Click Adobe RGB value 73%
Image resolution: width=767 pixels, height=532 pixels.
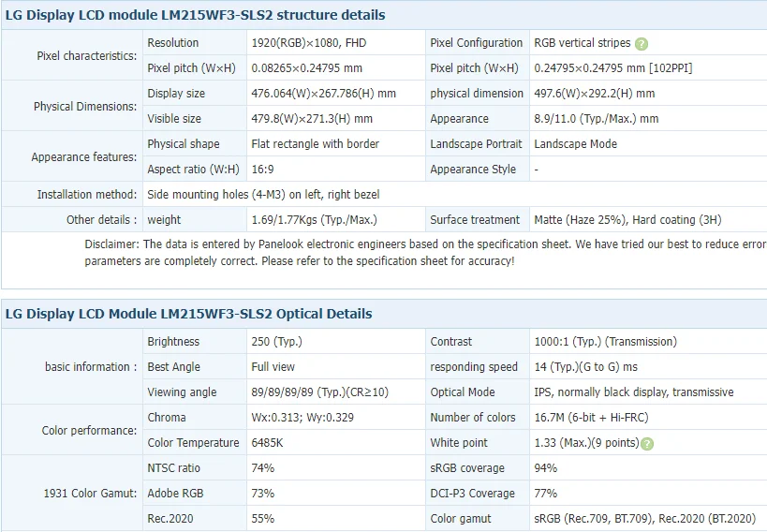tap(262, 494)
